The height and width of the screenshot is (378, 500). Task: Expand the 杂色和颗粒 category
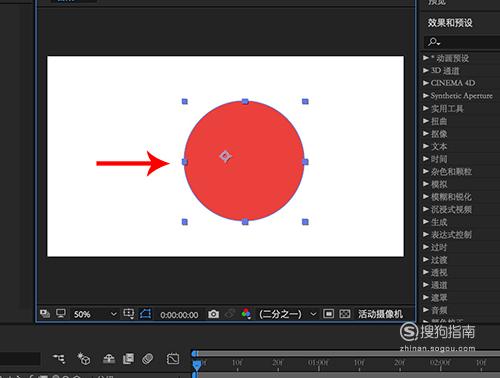click(x=426, y=171)
